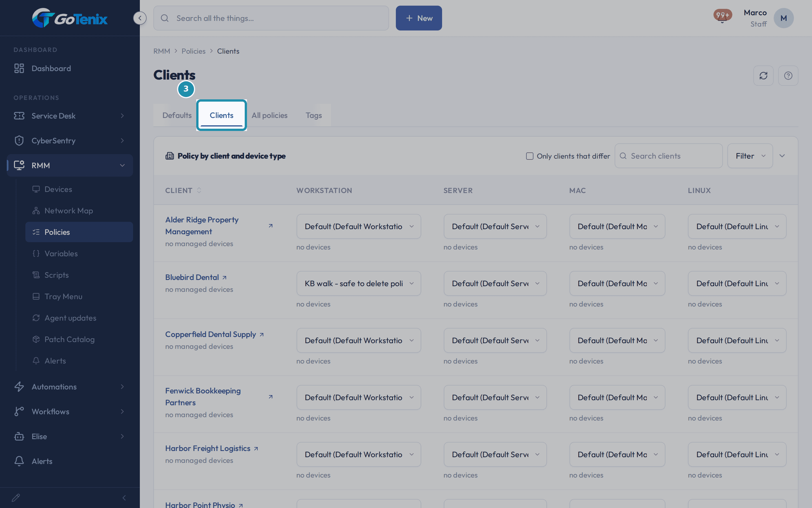The width and height of the screenshot is (812, 508).
Task: Open Agent updates page
Action: click(x=79, y=318)
